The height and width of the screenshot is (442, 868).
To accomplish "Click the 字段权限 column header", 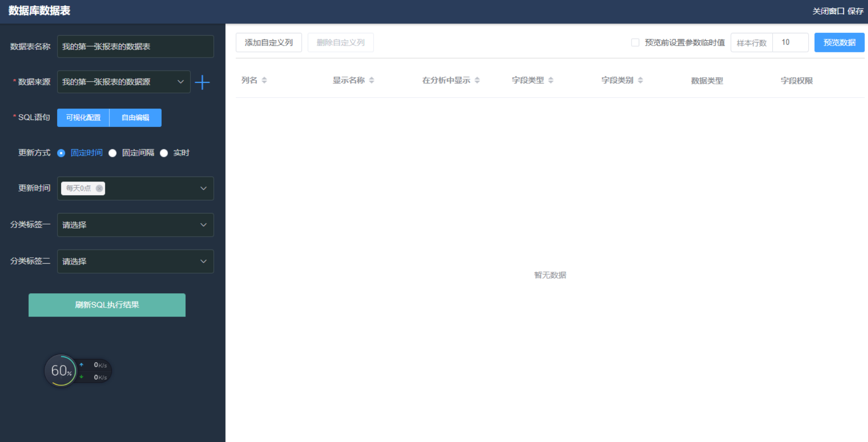I will [796, 81].
